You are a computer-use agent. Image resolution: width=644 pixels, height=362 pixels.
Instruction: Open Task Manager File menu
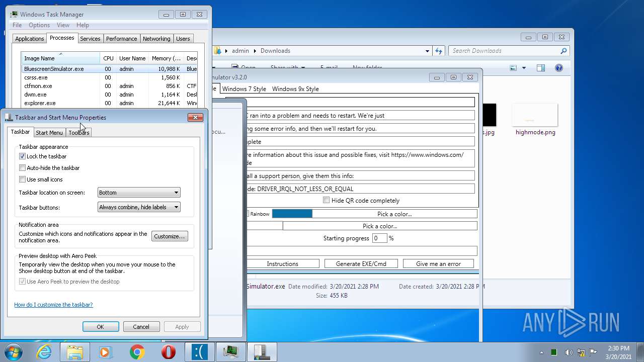17,25
